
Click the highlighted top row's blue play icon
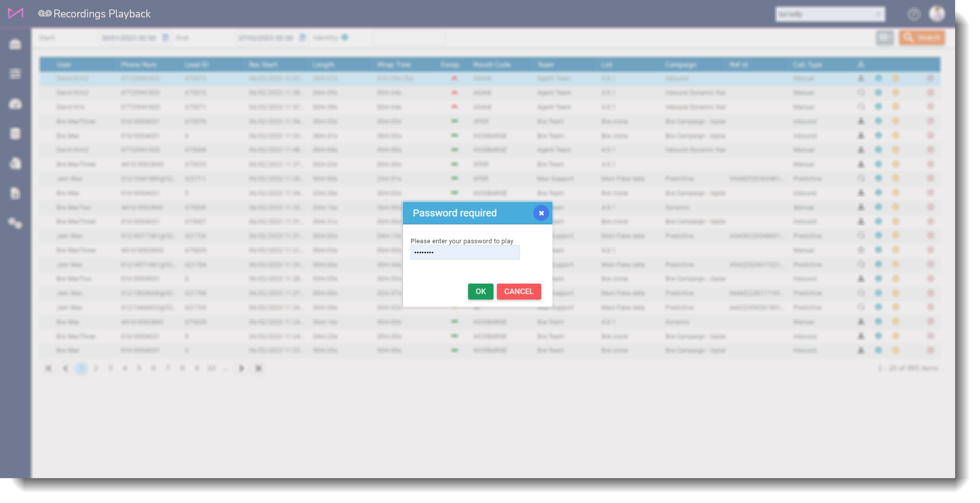[x=879, y=78]
